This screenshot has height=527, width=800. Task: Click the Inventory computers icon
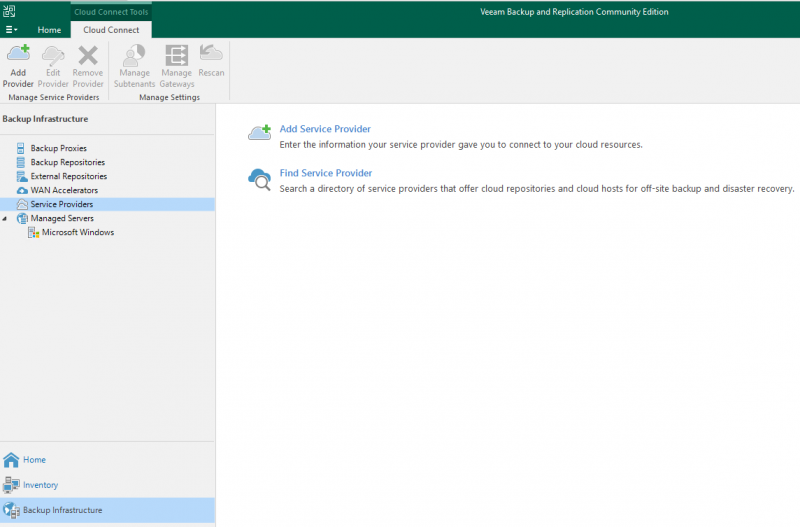click(11, 485)
